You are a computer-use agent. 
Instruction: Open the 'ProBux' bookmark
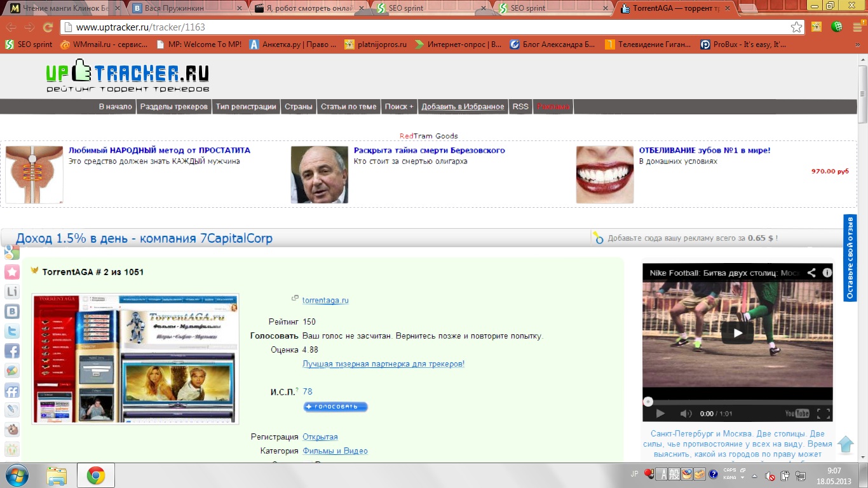pos(743,44)
